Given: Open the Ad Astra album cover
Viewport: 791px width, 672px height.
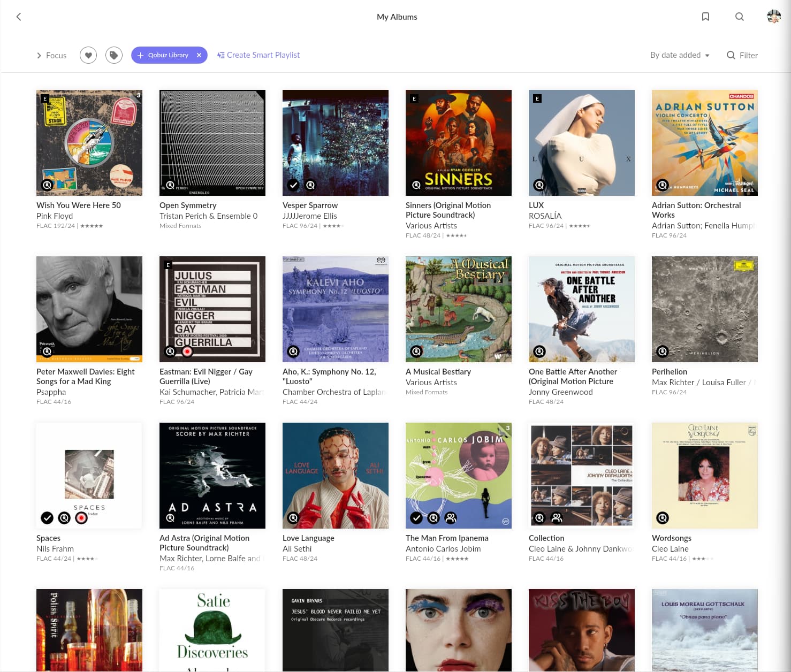Looking at the screenshot, I should tap(212, 475).
